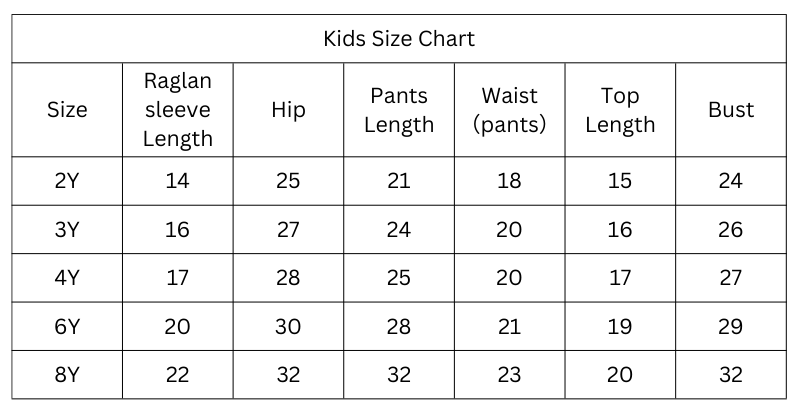Select the Hip column header
This screenshot has width=800, height=400.
click(x=288, y=110)
